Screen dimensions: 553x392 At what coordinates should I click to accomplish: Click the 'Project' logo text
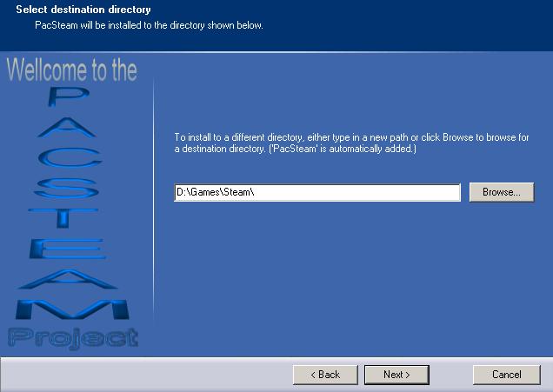[73, 337]
